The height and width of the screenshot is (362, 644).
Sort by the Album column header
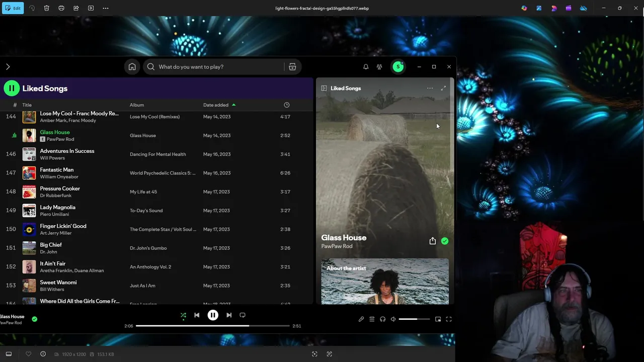pyautogui.click(x=137, y=105)
